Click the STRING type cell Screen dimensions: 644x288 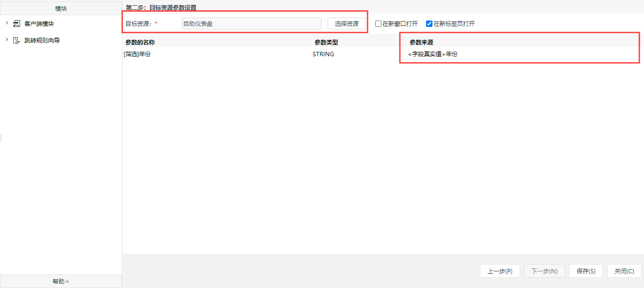pyautogui.click(x=323, y=54)
